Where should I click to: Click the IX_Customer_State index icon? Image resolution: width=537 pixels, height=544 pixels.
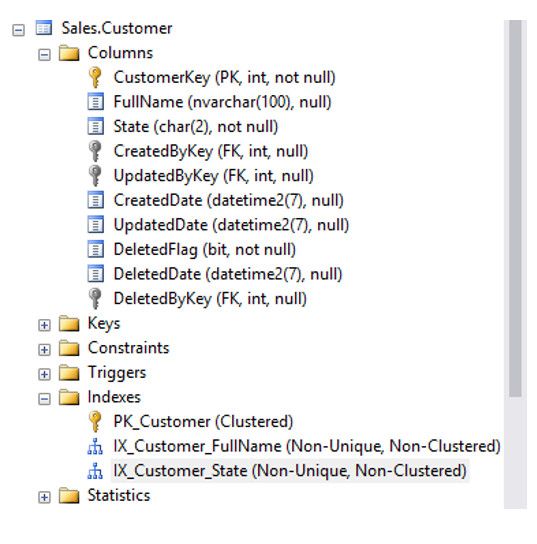[95, 471]
